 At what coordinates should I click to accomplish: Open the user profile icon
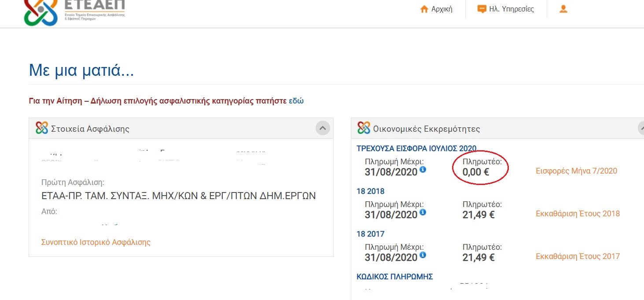(563, 9)
